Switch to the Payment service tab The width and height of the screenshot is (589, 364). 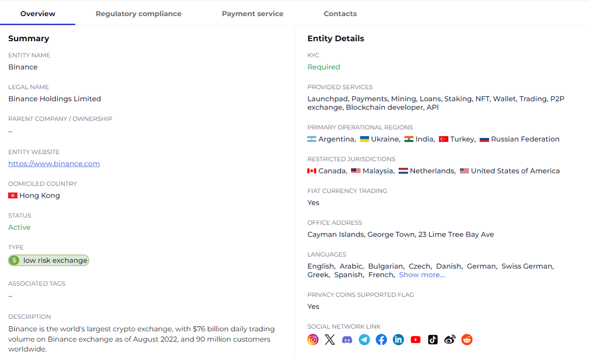coord(253,13)
